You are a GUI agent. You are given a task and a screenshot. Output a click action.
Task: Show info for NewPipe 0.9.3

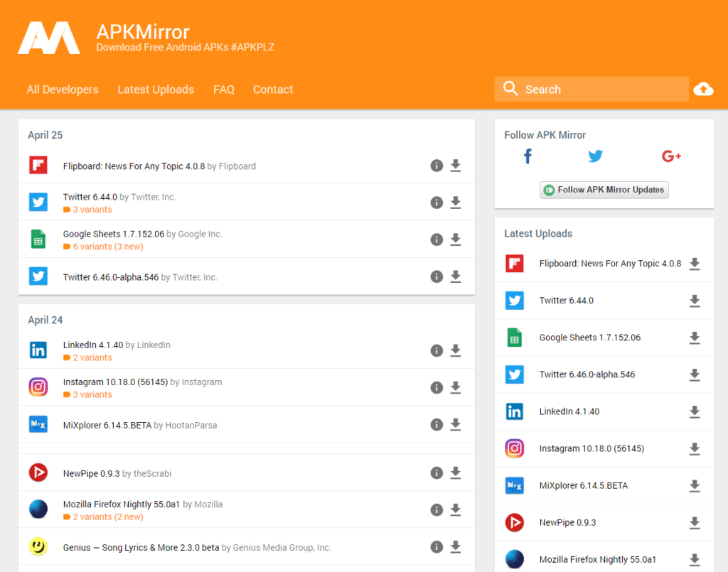[x=437, y=473]
